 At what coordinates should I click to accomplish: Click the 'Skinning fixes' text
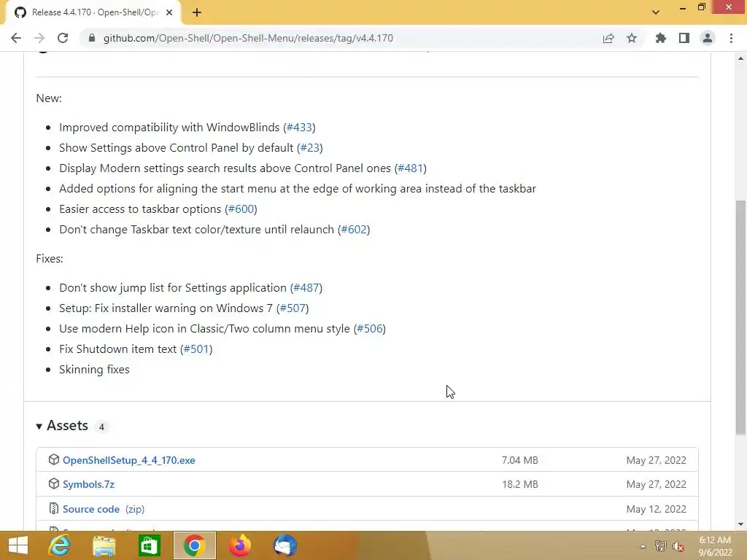tap(94, 370)
